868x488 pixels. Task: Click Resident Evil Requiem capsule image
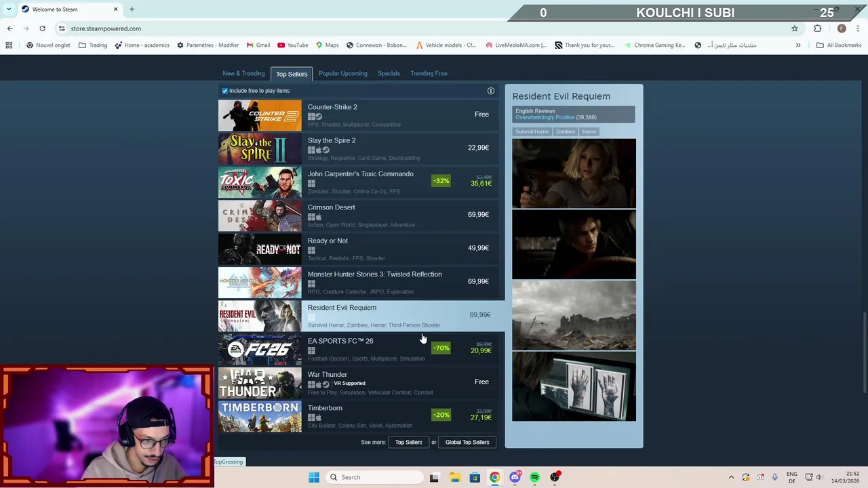pyautogui.click(x=260, y=316)
